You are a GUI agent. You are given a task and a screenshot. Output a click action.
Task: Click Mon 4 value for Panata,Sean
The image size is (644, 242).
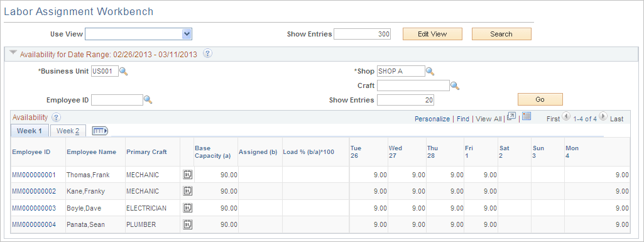tap(597, 224)
